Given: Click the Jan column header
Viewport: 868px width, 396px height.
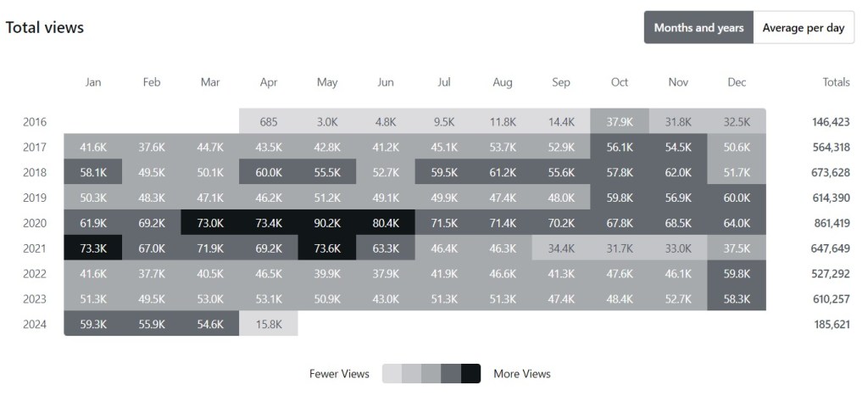Looking at the screenshot, I should [93, 82].
